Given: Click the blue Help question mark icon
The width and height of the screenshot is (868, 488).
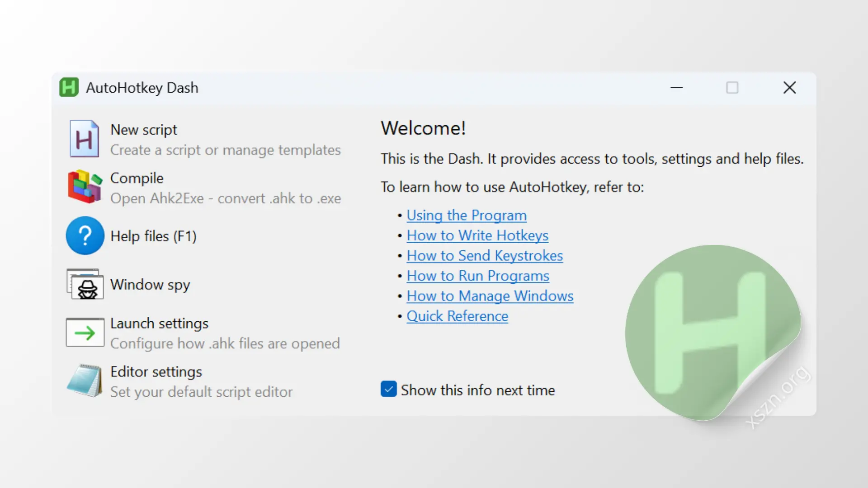Looking at the screenshot, I should (85, 235).
